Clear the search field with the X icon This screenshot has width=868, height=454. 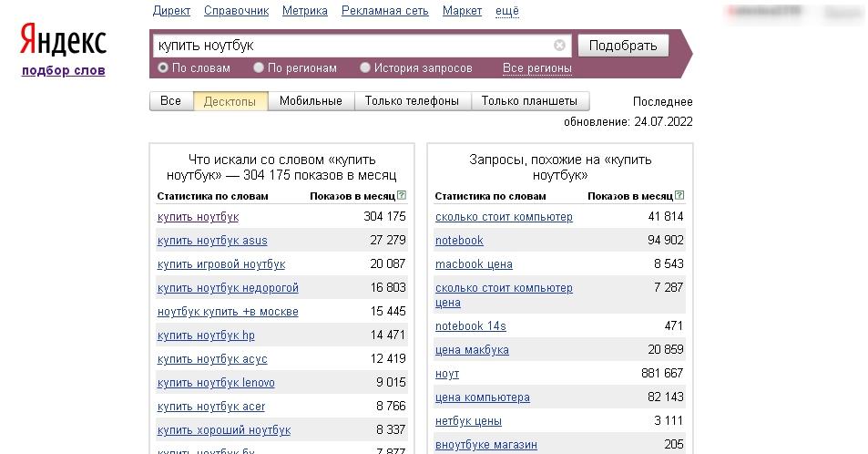click(x=559, y=46)
